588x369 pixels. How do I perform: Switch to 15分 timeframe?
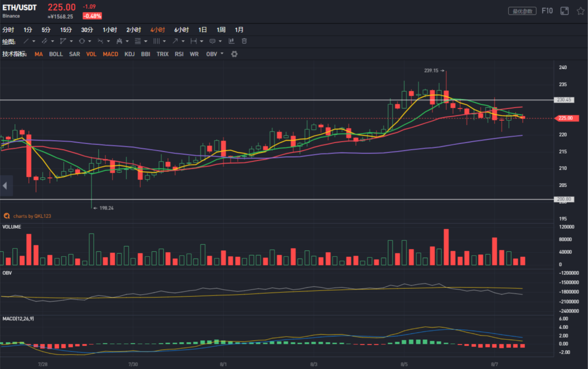pos(66,30)
